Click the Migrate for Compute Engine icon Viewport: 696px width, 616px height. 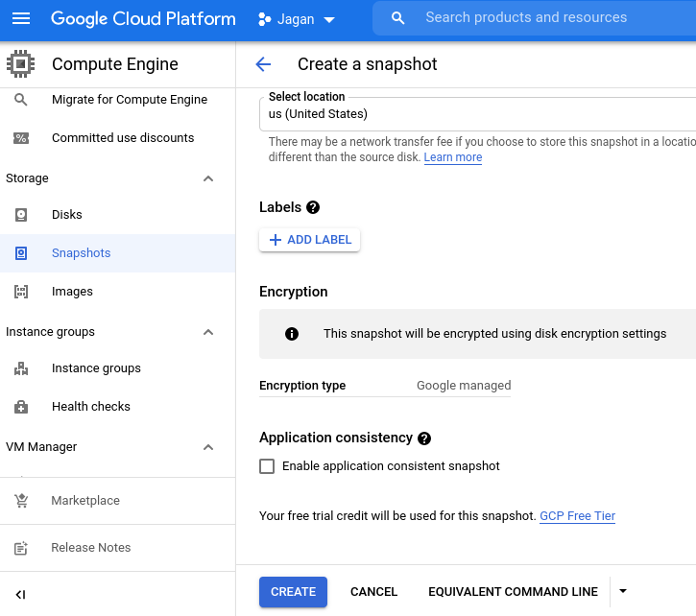[20, 100]
